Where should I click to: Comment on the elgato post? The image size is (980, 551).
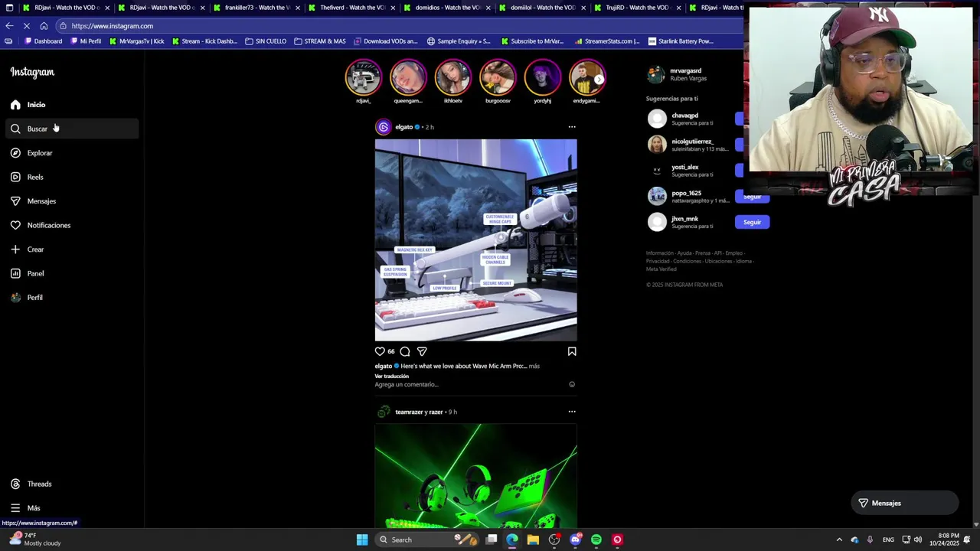point(405,351)
